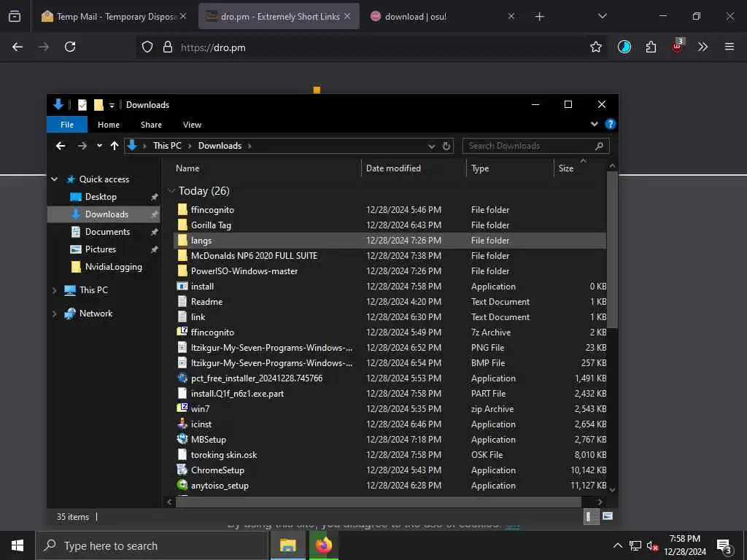This screenshot has width=747, height=560.
Task: Click the site padlock security icon
Action: pos(168,47)
